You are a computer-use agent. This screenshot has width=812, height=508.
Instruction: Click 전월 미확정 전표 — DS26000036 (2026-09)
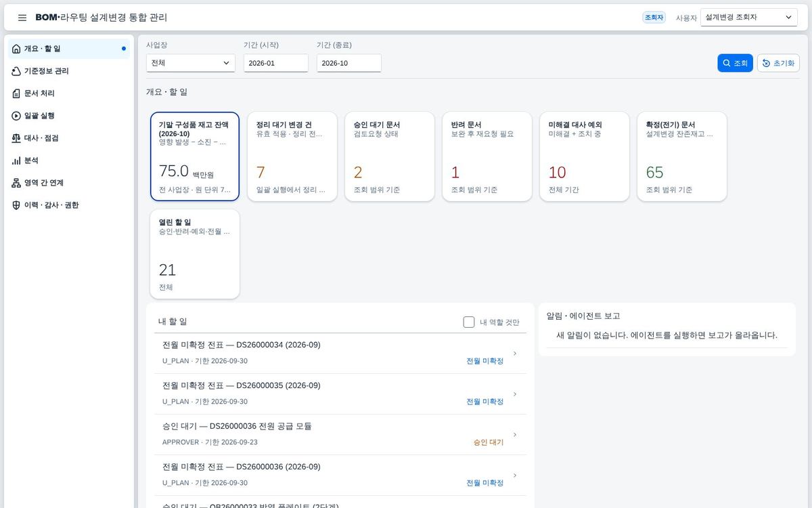tap(242, 467)
